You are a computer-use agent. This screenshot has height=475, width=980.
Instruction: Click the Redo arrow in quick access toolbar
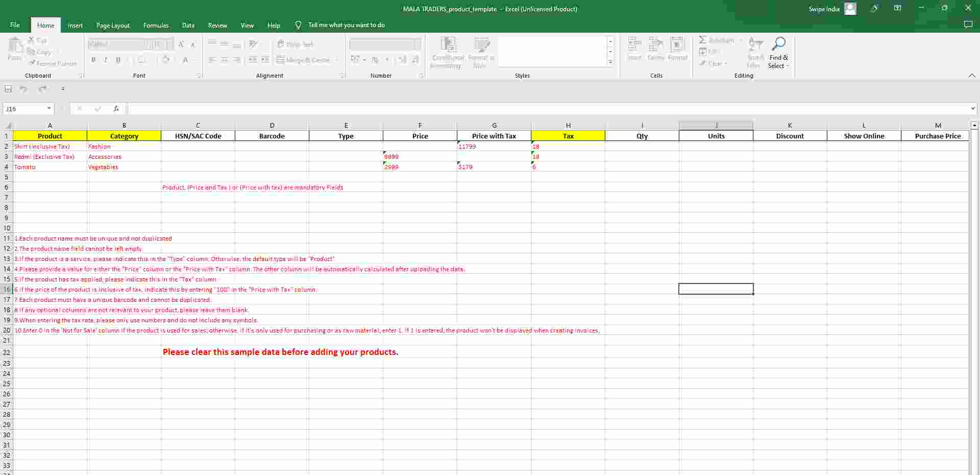click(42, 89)
